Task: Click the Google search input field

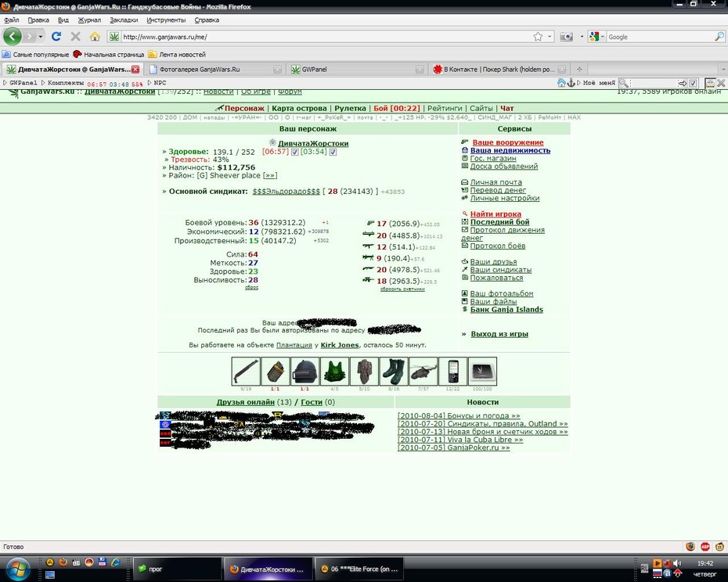Action: [x=660, y=37]
